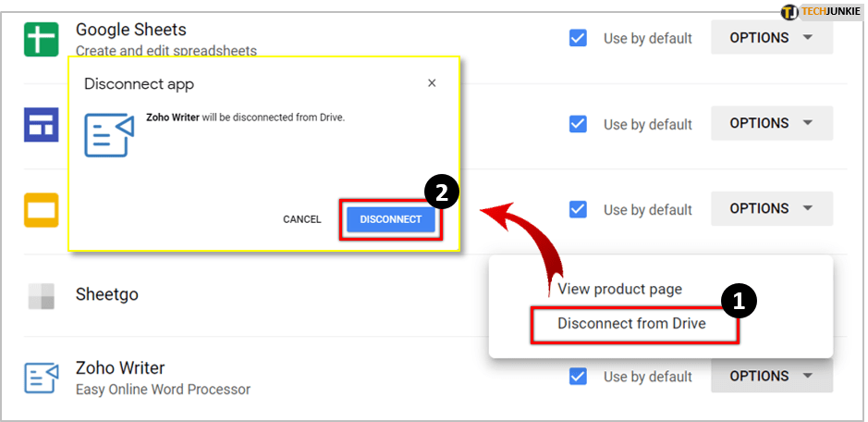Click the TechJunkie logo
Image resolution: width=868 pixels, height=422 pixels.
point(819,12)
